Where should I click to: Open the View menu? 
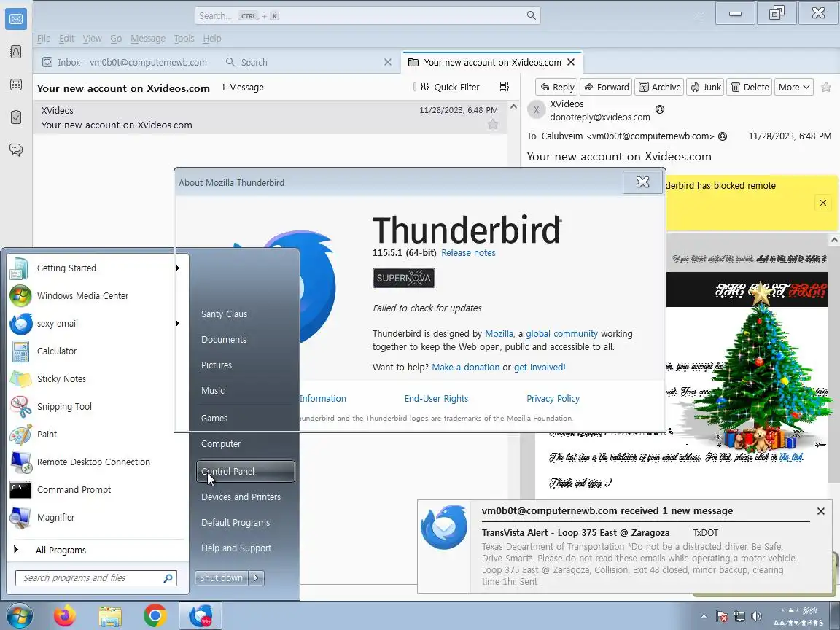click(x=92, y=39)
